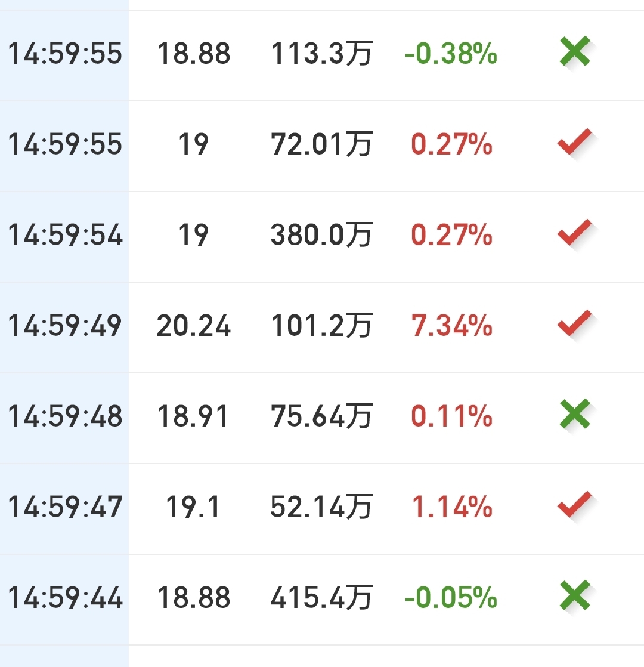644x667 pixels.
Task: Click the red checkmark beside 1.14%
Action: pos(574,505)
